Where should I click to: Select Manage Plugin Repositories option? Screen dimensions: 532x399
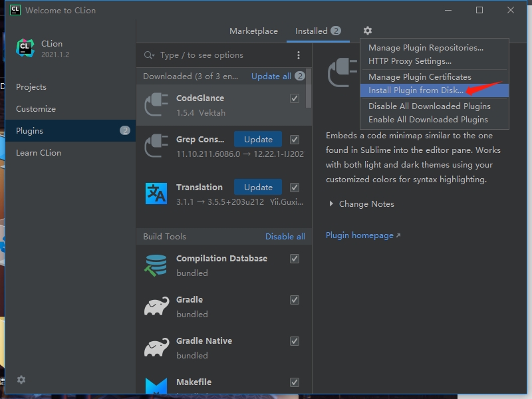pos(426,48)
